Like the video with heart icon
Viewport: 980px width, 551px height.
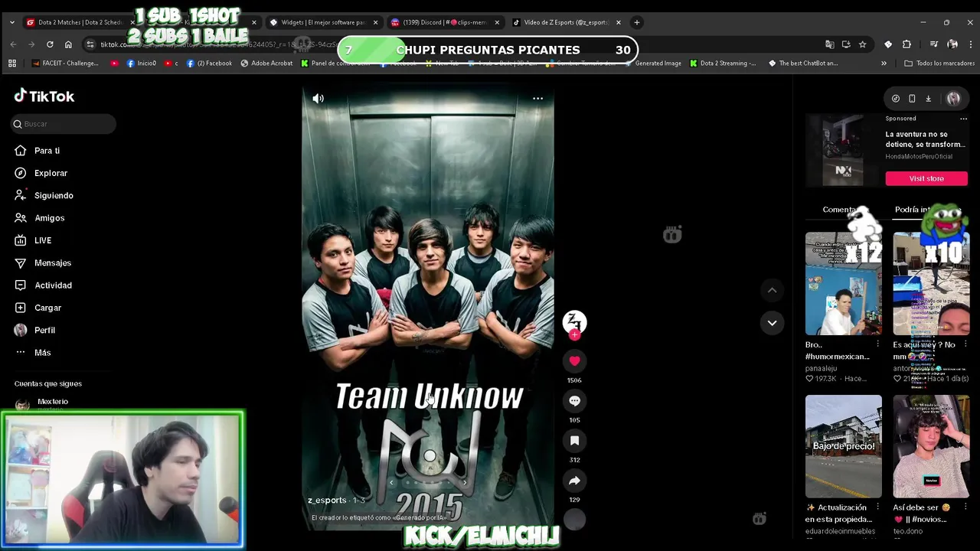574,361
